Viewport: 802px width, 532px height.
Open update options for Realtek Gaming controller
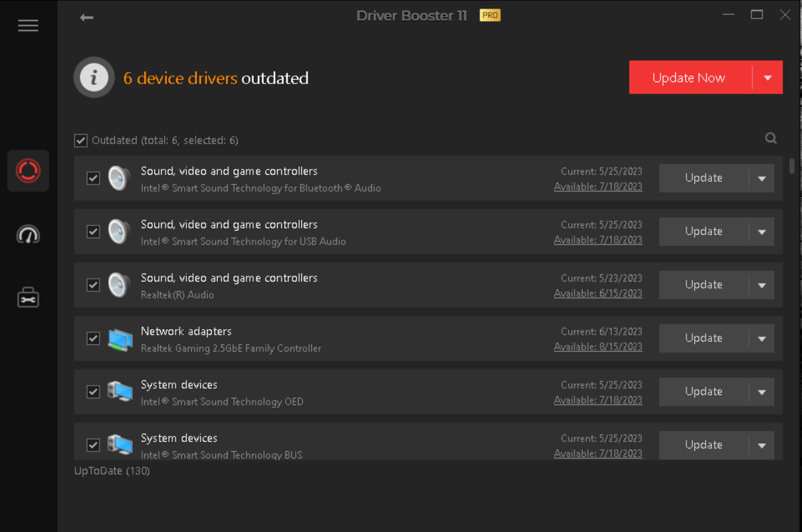762,338
